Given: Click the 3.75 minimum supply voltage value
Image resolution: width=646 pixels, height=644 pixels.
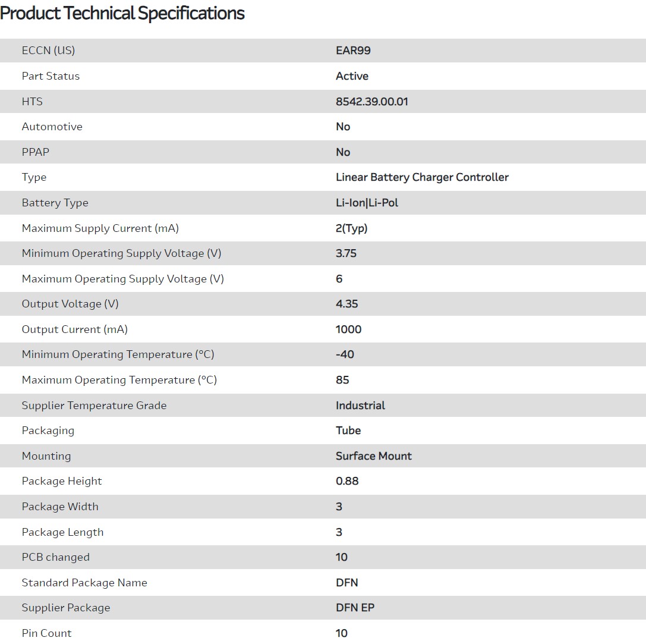Looking at the screenshot, I should 346,253.
